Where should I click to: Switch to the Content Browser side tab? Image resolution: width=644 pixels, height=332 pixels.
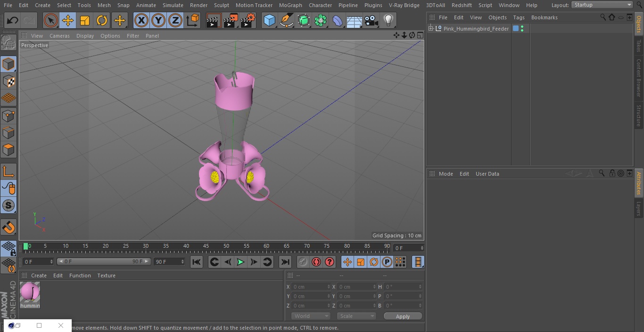[639, 78]
